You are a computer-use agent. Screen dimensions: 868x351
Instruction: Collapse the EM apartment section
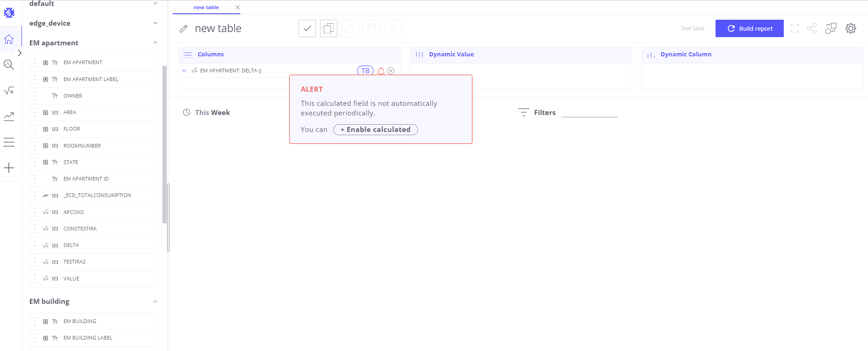point(155,43)
